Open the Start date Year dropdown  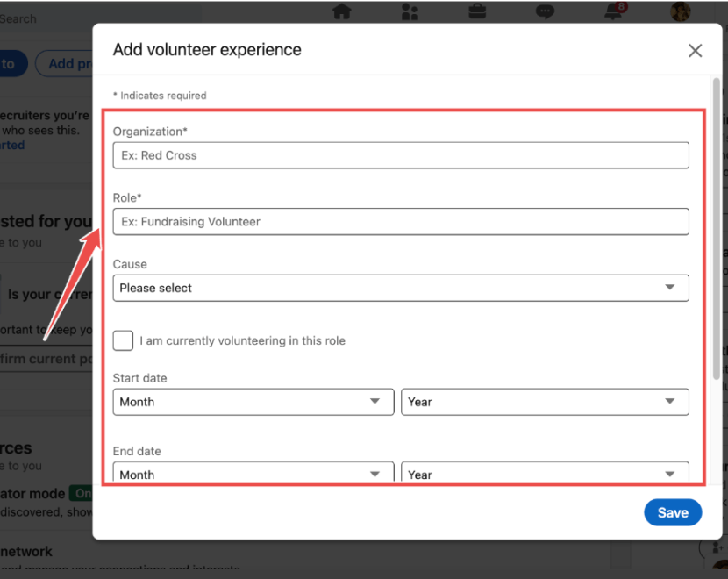(x=545, y=402)
